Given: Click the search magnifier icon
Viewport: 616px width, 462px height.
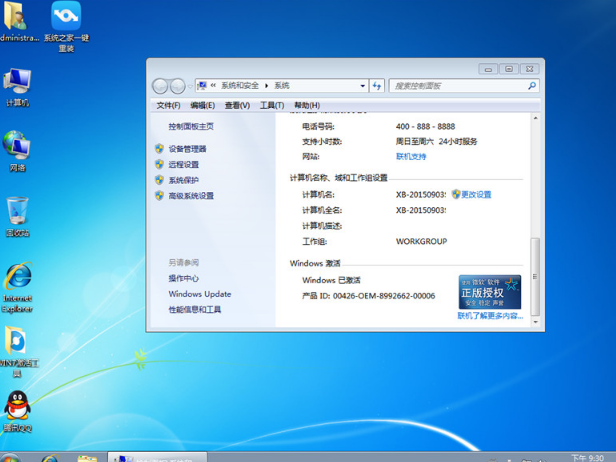Looking at the screenshot, I should pos(532,86).
